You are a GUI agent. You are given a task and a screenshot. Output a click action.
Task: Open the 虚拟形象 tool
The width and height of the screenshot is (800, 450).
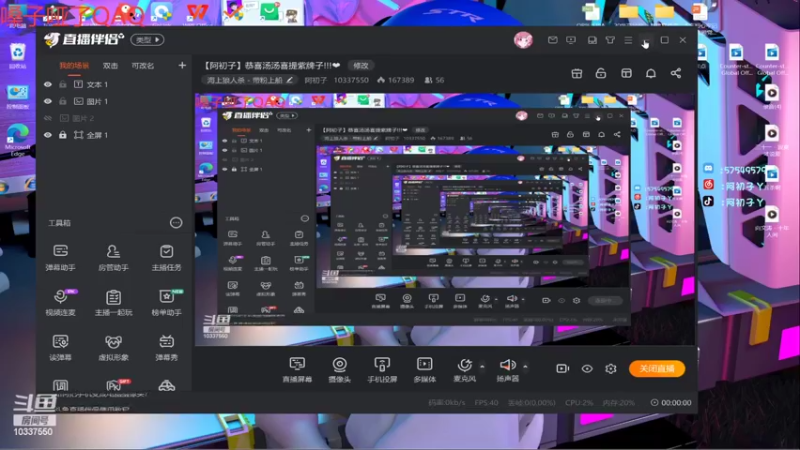(113, 347)
